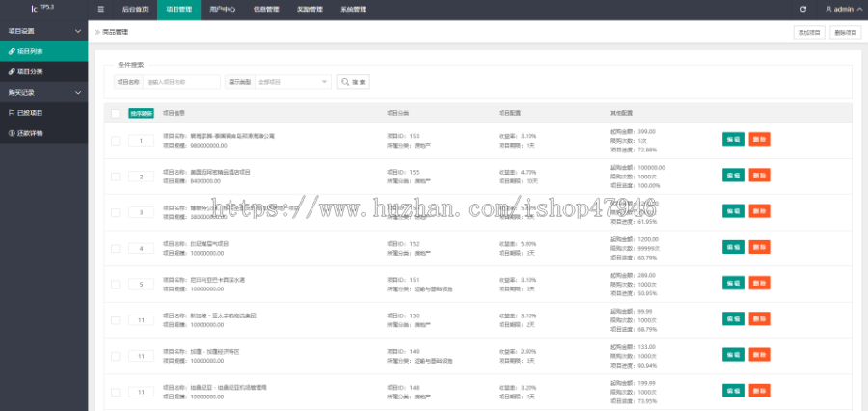The image size is (868, 411).
Task: Click the green 排序刷新 button
Action: 141,113
